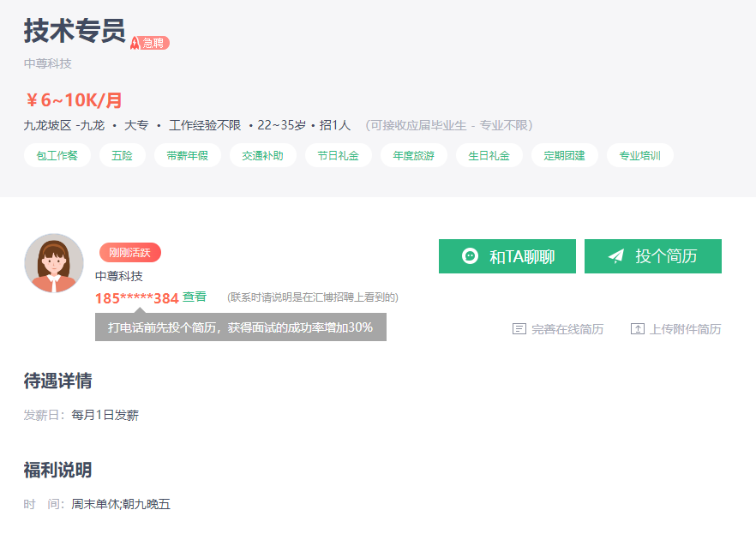Click the 刚刚活跃 status badge
This screenshot has width=756, height=534.
(129, 253)
